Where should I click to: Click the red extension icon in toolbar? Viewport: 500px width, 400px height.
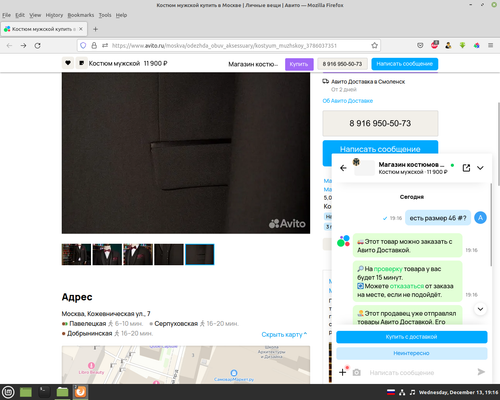435,45
